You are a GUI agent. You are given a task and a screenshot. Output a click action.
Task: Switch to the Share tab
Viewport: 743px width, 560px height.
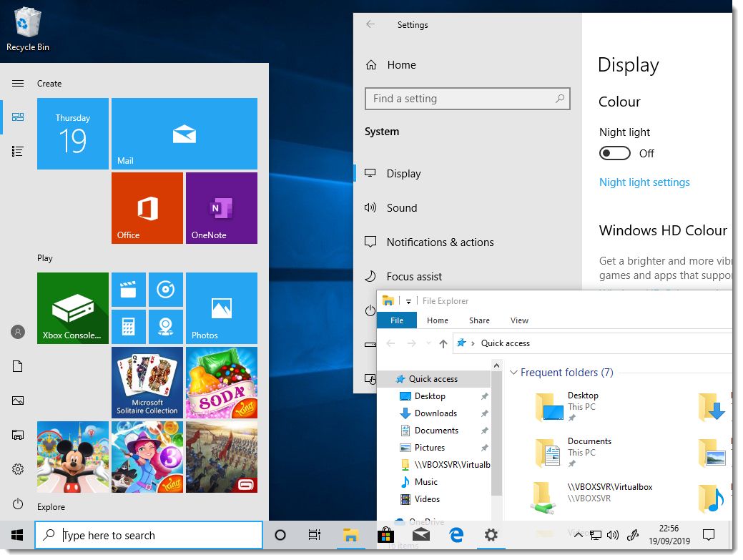coord(478,320)
